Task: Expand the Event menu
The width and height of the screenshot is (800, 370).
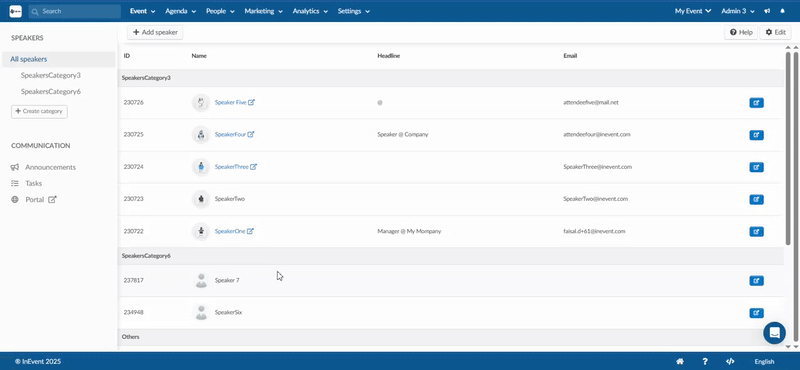Action: [142, 11]
